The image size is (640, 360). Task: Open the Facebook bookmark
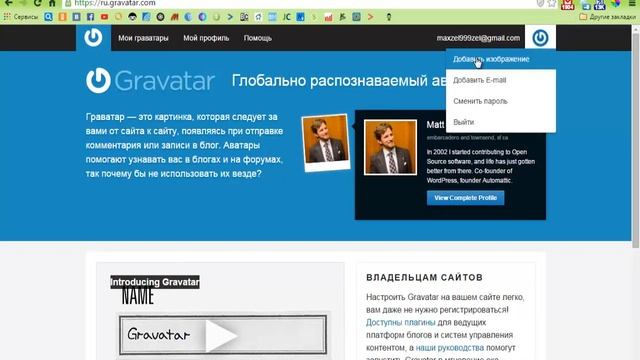(90, 17)
